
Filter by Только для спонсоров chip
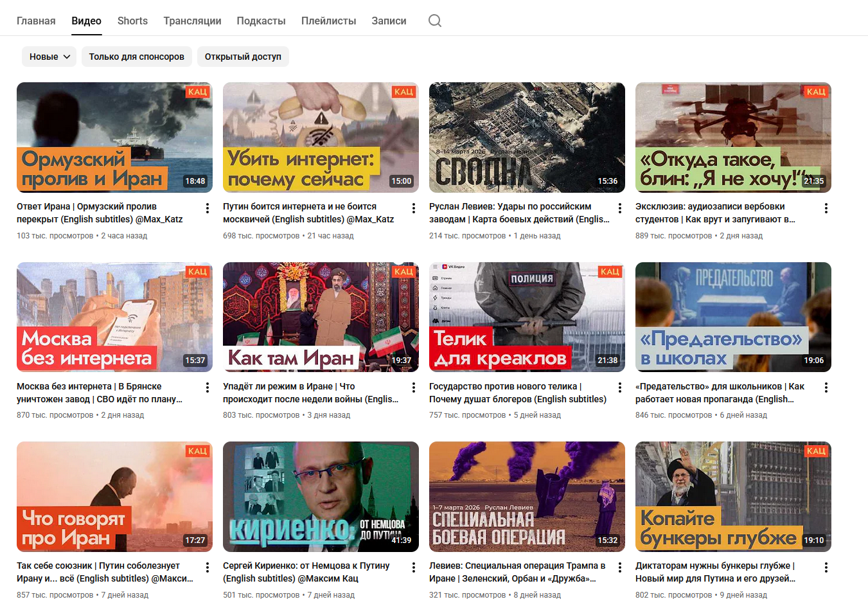136,57
